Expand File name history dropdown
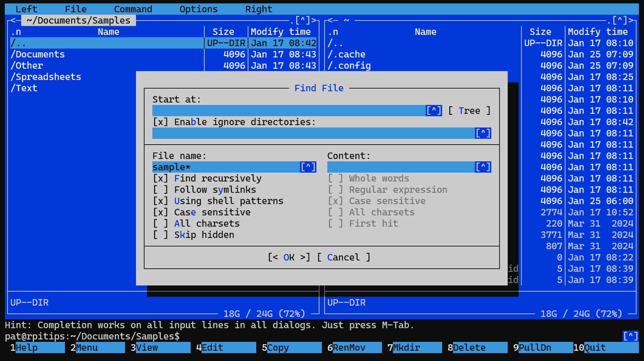Screen dimensions: 644x361 click(x=308, y=167)
